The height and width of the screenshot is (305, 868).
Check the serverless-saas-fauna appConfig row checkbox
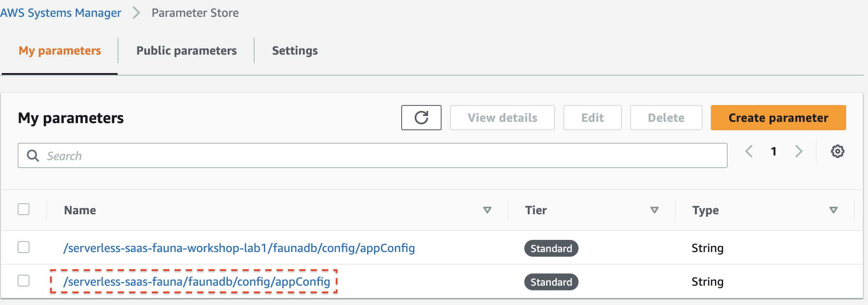tap(24, 281)
